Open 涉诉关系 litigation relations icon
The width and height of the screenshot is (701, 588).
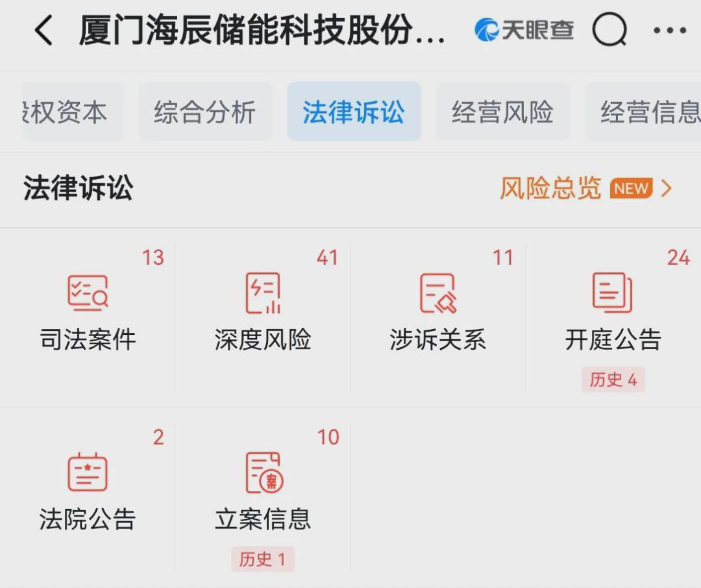(438, 293)
